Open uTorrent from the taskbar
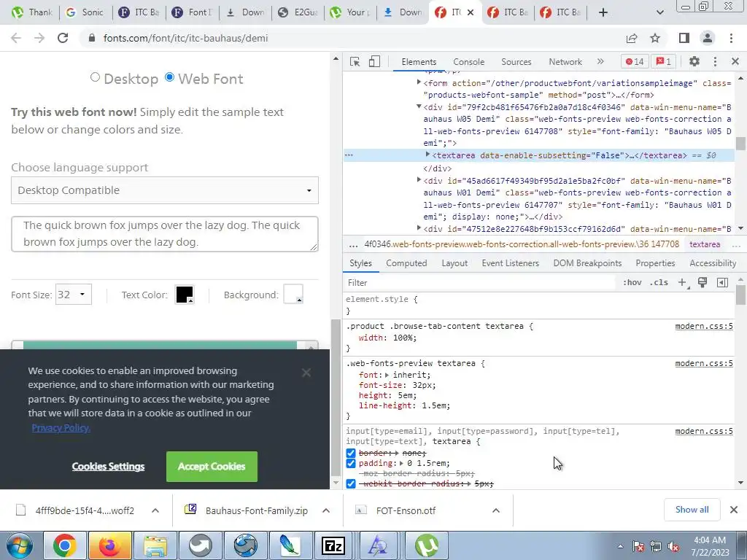747x560 pixels. click(426, 545)
